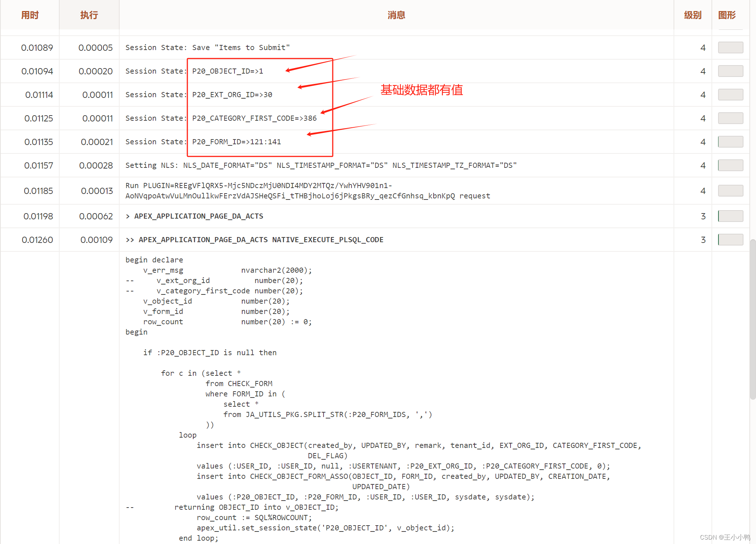Image resolution: width=756 pixels, height=544 pixels.
Task: Click the 级别 column header
Action: [693, 15]
